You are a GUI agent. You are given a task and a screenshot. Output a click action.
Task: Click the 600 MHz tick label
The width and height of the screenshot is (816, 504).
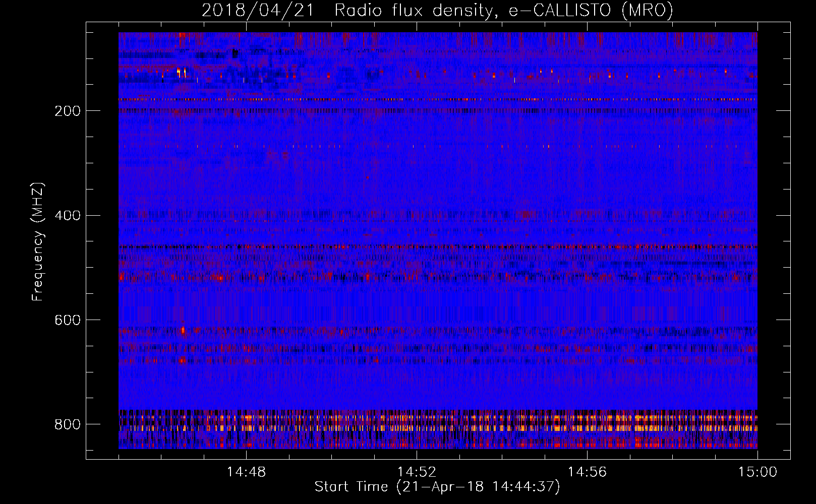point(68,320)
